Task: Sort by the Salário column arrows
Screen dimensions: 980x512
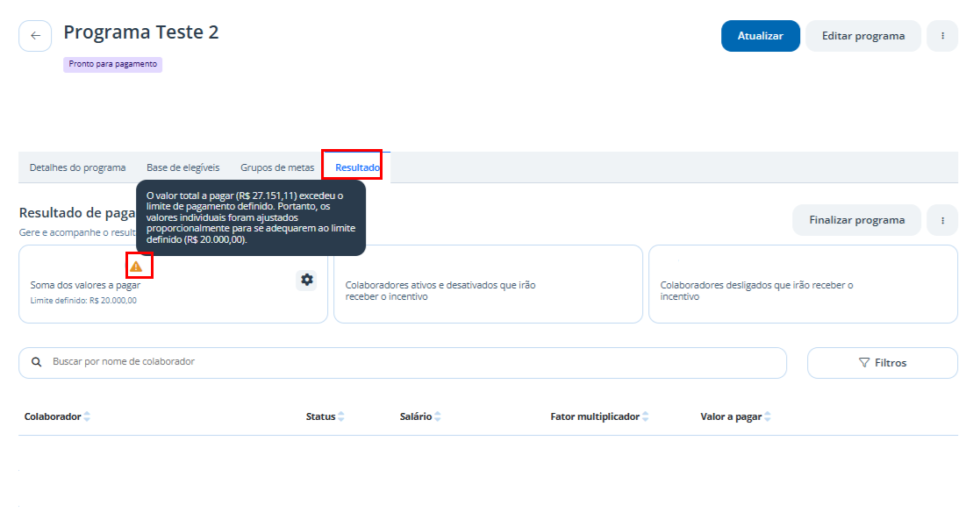Action: click(438, 416)
